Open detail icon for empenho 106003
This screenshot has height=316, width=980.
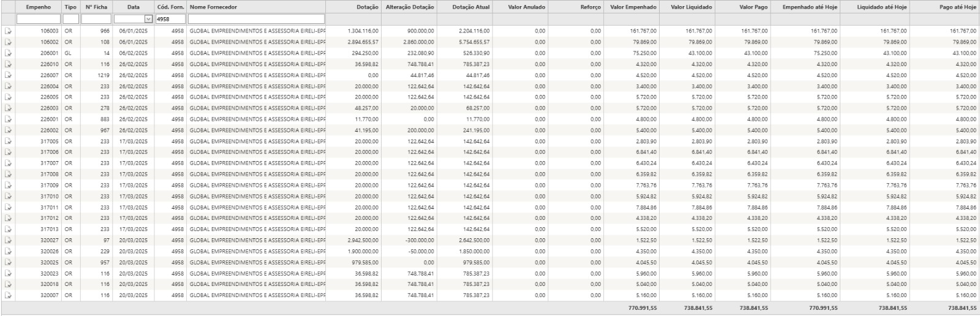tap(8, 31)
